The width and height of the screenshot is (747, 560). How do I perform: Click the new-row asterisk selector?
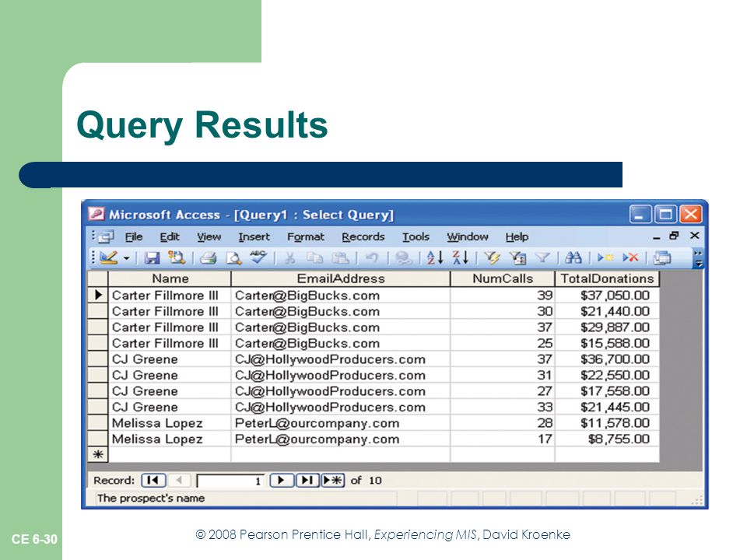point(98,454)
